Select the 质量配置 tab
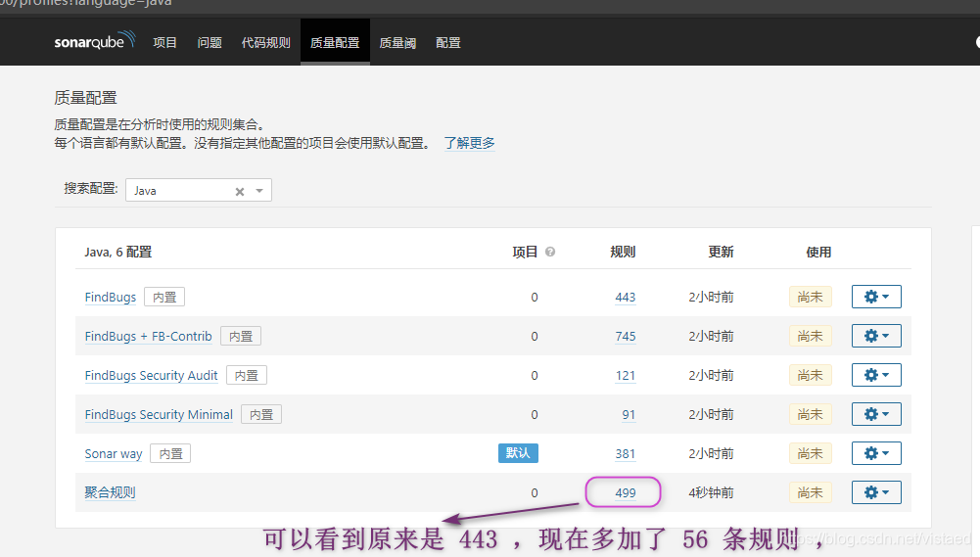The width and height of the screenshot is (980, 557). [335, 42]
